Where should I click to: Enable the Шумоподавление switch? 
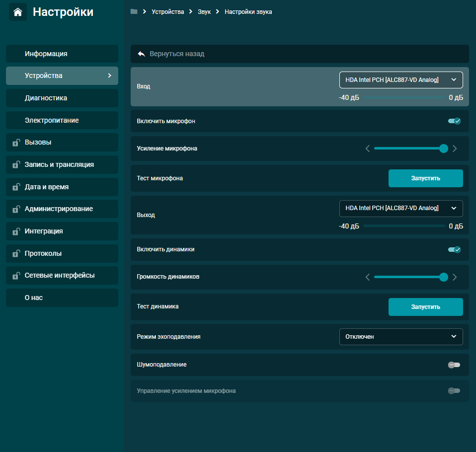[454, 365]
